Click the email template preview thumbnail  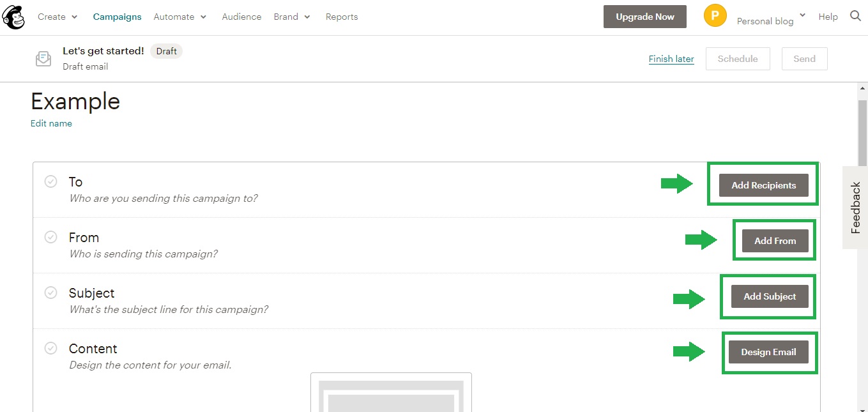[391, 392]
